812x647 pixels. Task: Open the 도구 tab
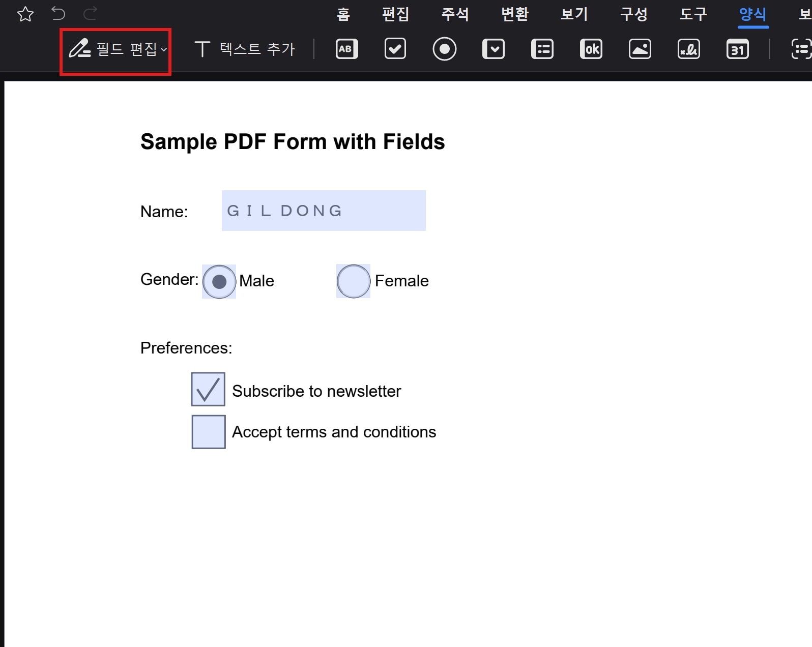tap(693, 14)
